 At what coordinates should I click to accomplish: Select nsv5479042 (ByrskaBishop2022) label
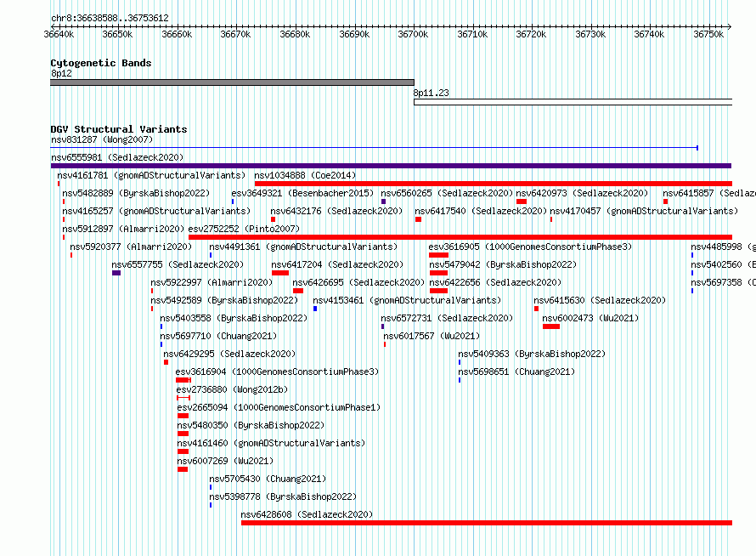tap(503, 264)
